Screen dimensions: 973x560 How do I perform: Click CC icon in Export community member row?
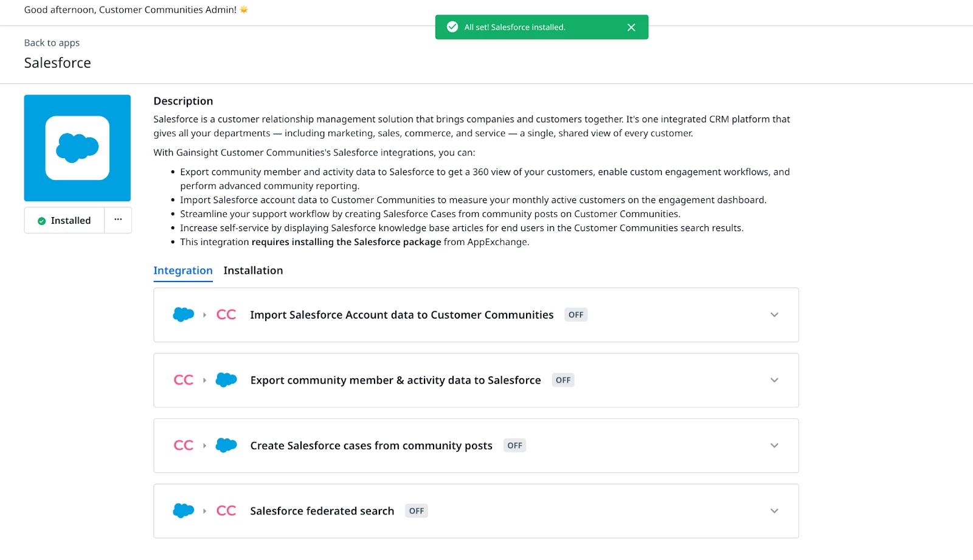tap(183, 380)
